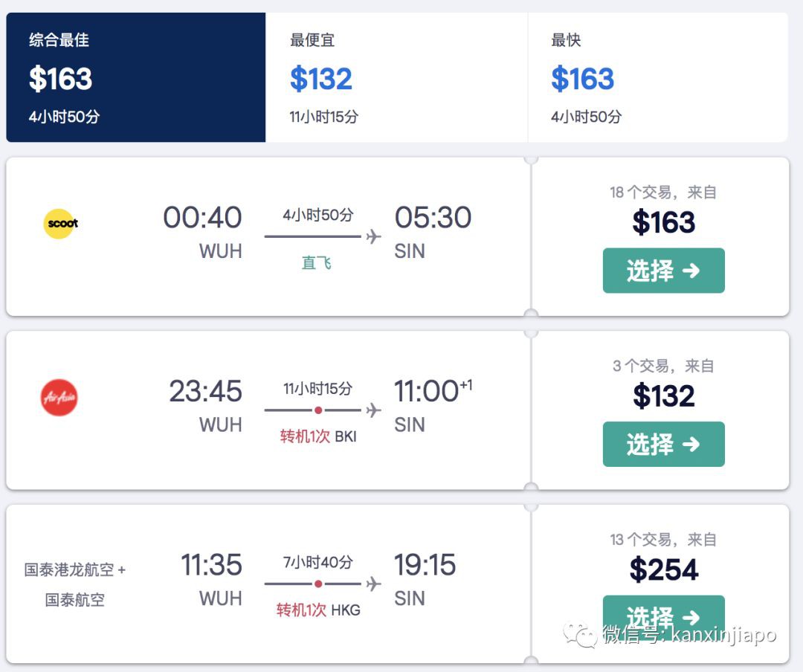
Task: Click the 00:40 WUH departure time
Action: click(x=202, y=218)
